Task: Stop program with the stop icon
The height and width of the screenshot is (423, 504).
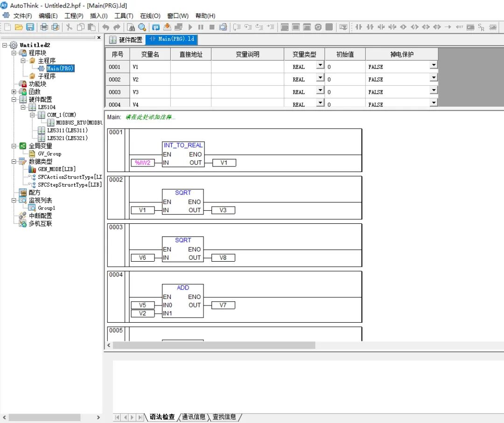Action: click(x=212, y=28)
